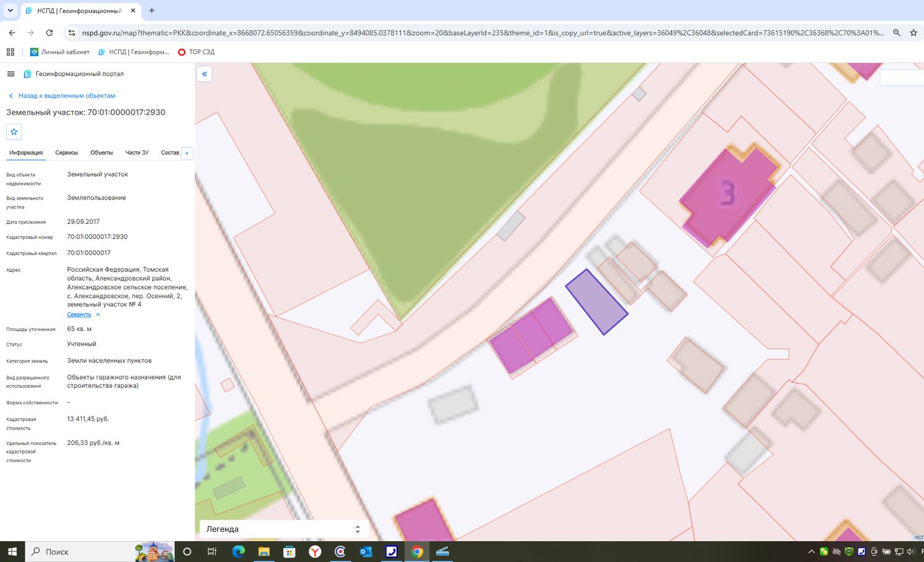This screenshot has height=562, width=924.
Task: Open browser zoom magnifier icon
Action: pyautogui.click(x=897, y=33)
